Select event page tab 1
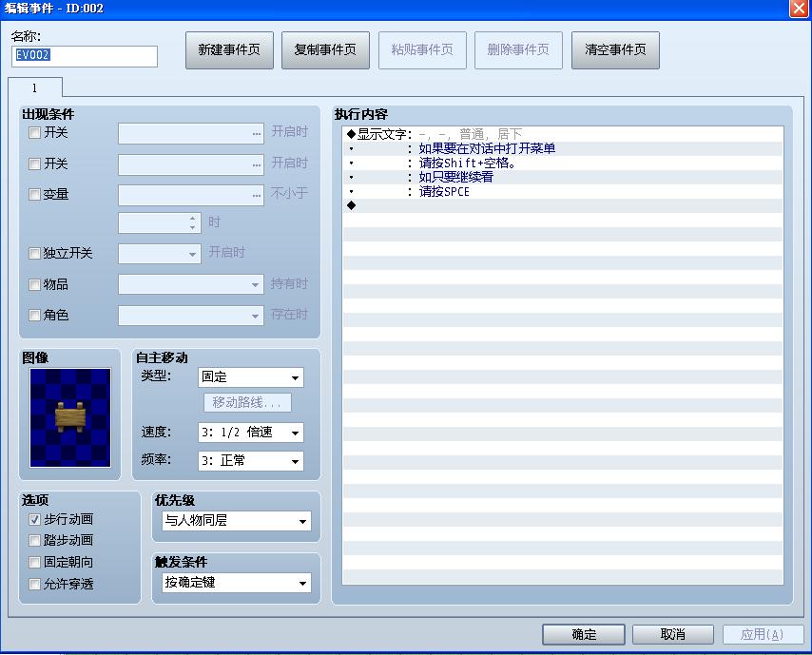The width and height of the screenshot is (812, 655). tap(34, 87)
